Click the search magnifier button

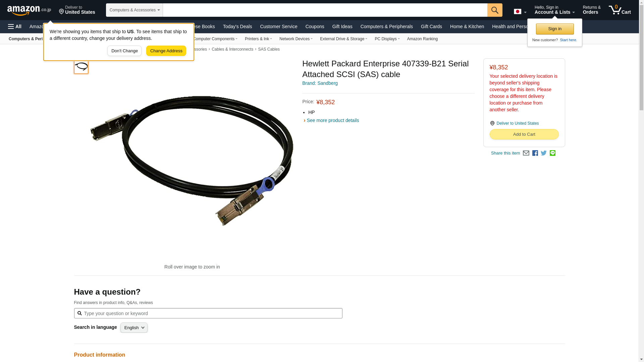coord(495,10)
